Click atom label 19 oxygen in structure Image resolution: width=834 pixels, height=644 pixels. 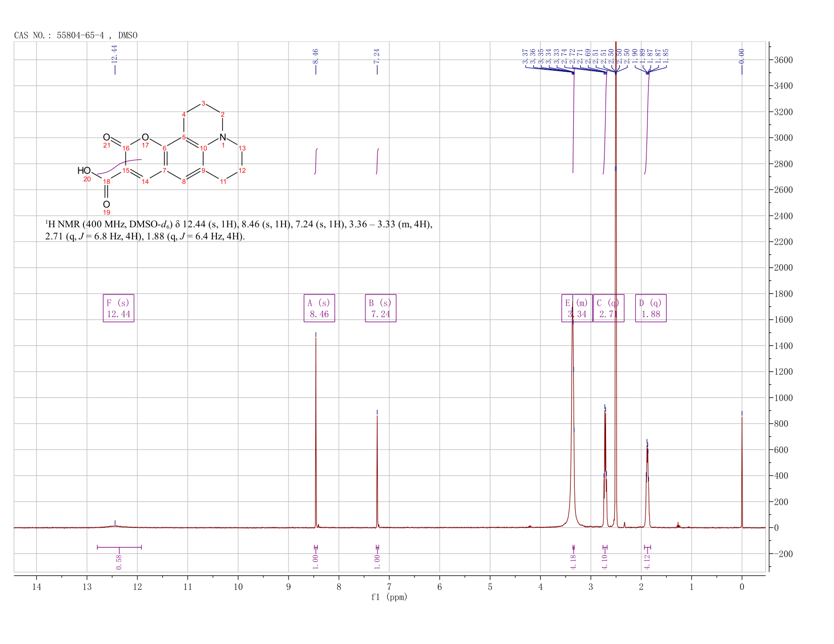tap(107, 213)
